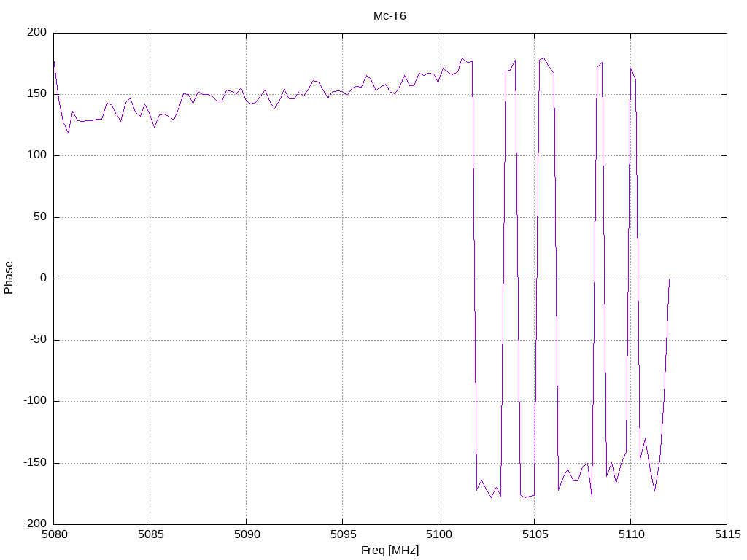Click the y-axis tick label 200
The image size is (747, 560).
point(37,32)
